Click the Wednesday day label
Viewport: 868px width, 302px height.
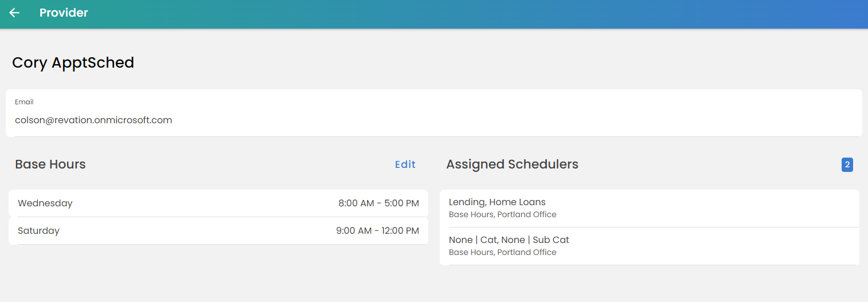[x=45, y=203]
